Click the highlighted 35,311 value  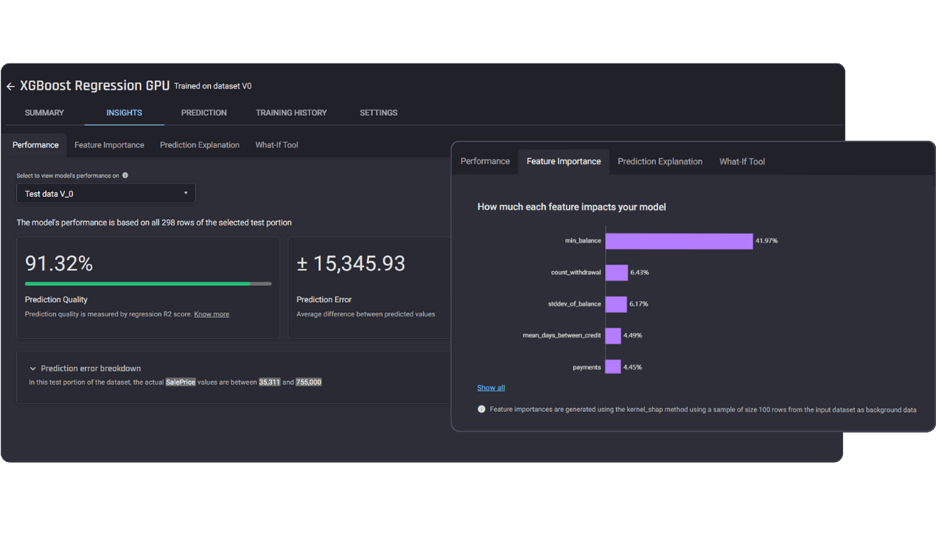coord(270,382)
